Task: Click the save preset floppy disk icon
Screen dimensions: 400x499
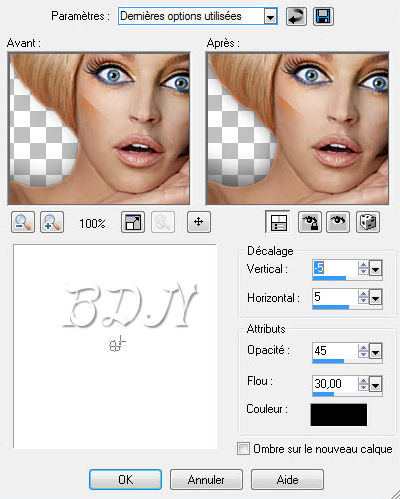Action: [x=323, y=17]
